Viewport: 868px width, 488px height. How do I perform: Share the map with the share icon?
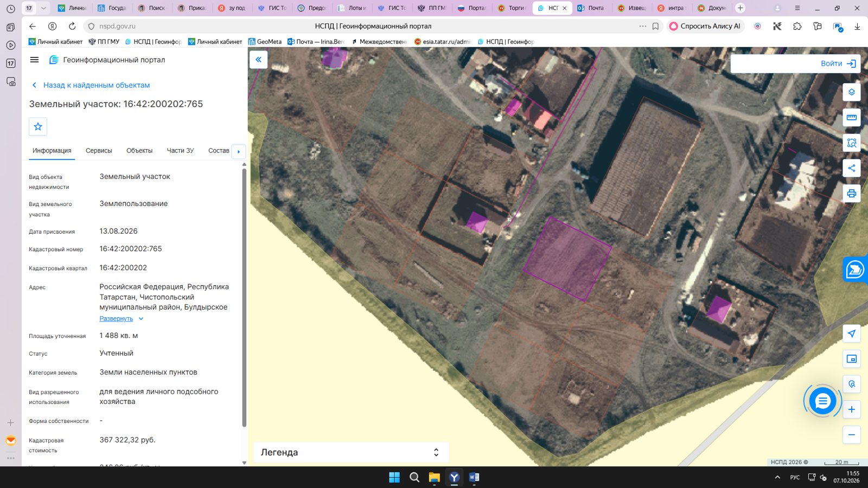pos(852,168)
